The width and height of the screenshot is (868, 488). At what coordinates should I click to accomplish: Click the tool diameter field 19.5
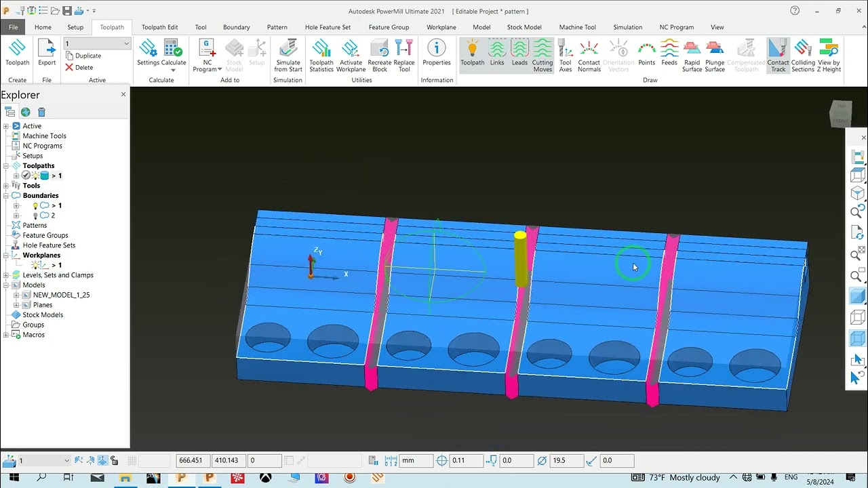coord(567,460)
